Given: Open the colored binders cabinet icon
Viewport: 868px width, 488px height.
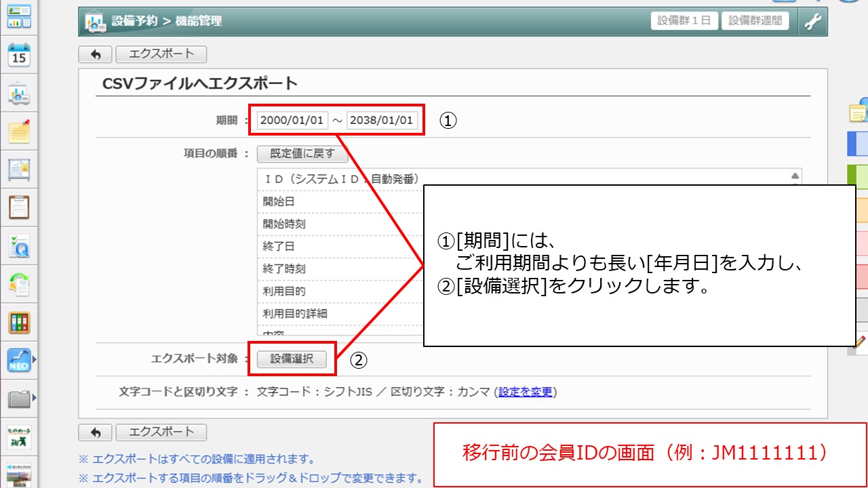Looking at the screenshot, I should pyautogui.click(x=19, y=323).
